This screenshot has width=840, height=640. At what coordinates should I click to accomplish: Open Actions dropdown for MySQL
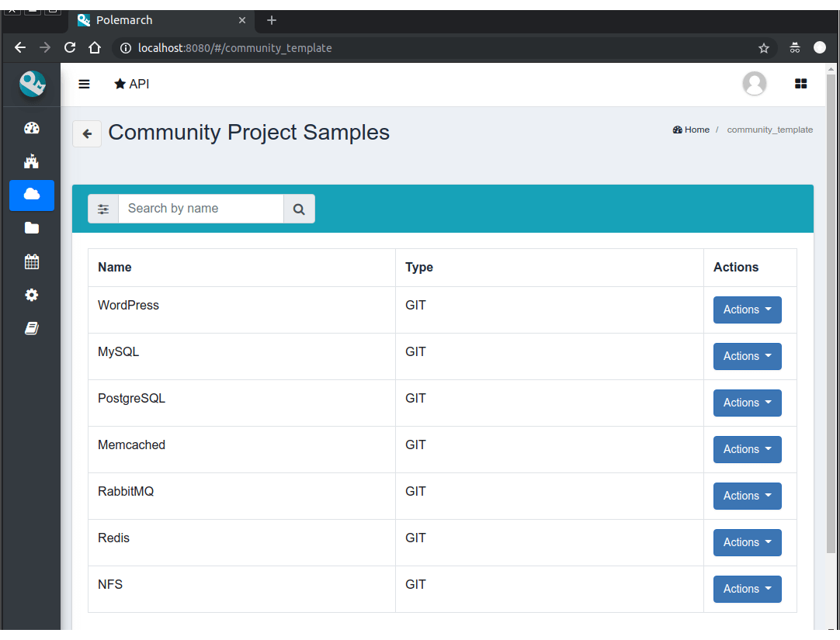click(748, 356)
